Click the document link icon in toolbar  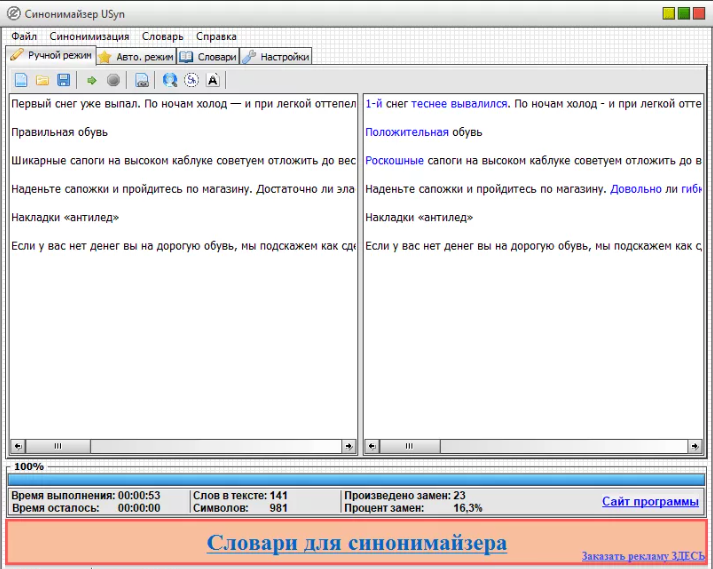click(142, 81)
